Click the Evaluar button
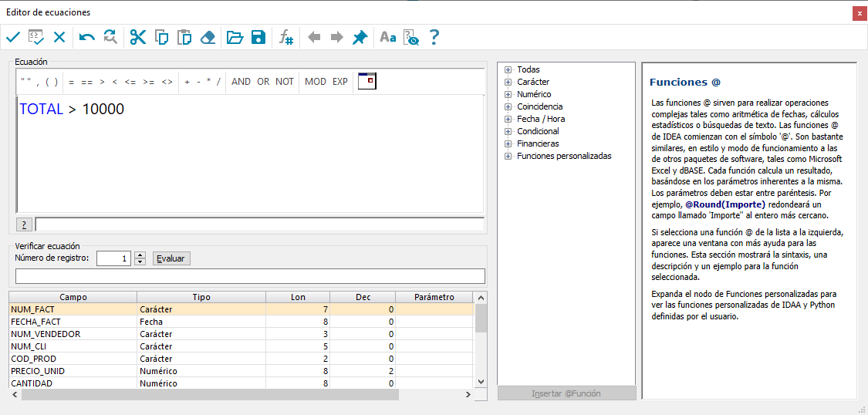 coord(171,258)
